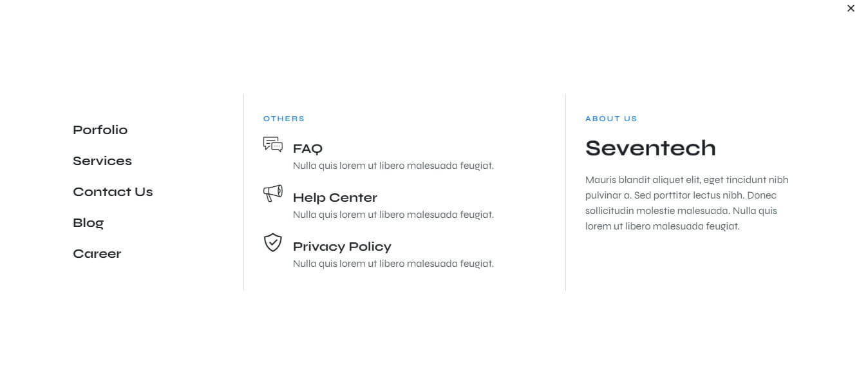Click the ABOUT US section label
Viewport: 868px width, 370px height.
(611, 119)
